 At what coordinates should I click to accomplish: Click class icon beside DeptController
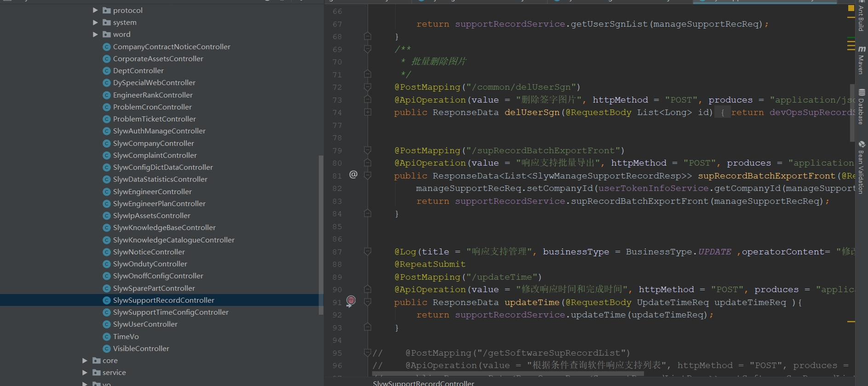point(107,71)
